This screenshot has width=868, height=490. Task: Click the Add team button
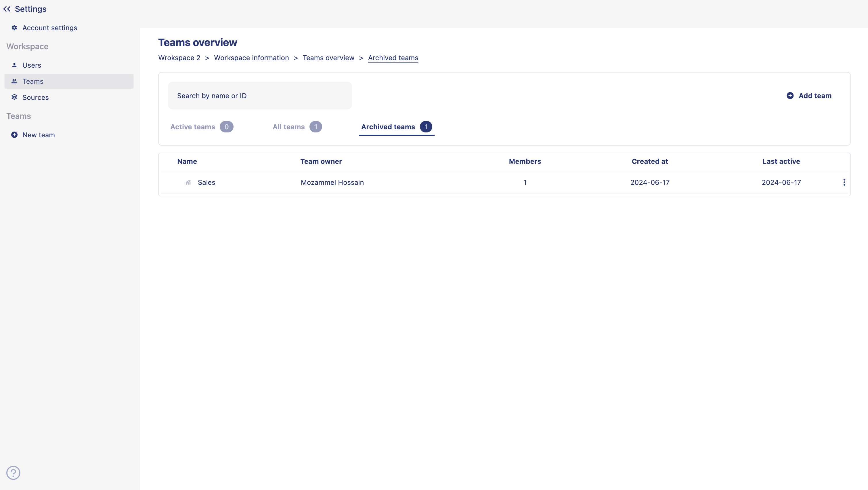click(815, 96)
